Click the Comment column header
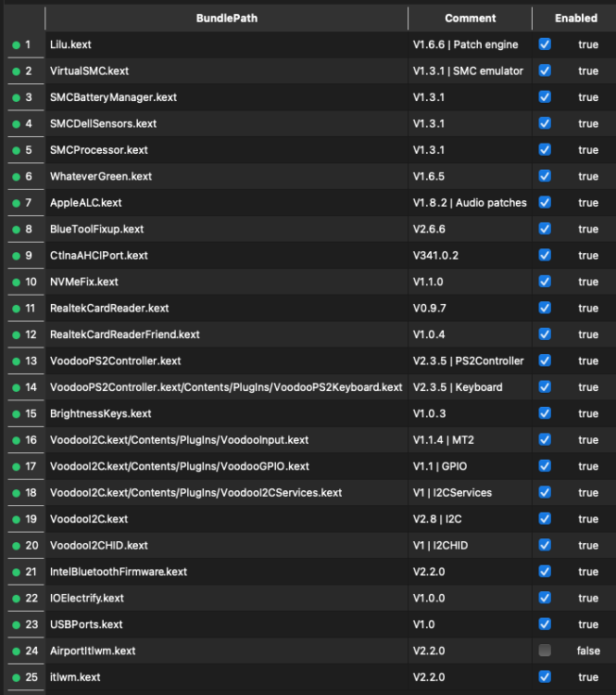Image resolution: width=616 pixels, height=695 pixels. (x=471, y=19)
